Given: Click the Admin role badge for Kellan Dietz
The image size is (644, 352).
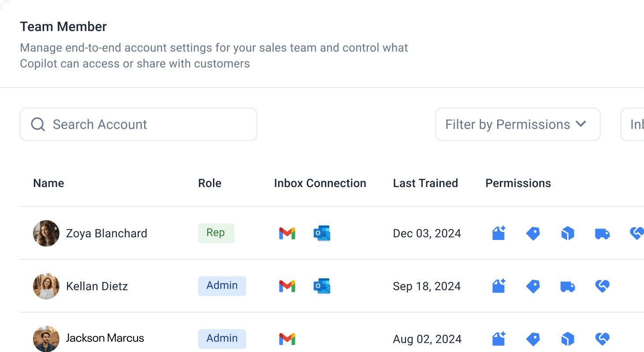Looking at the screenshot, I should (x=222, y=286).
